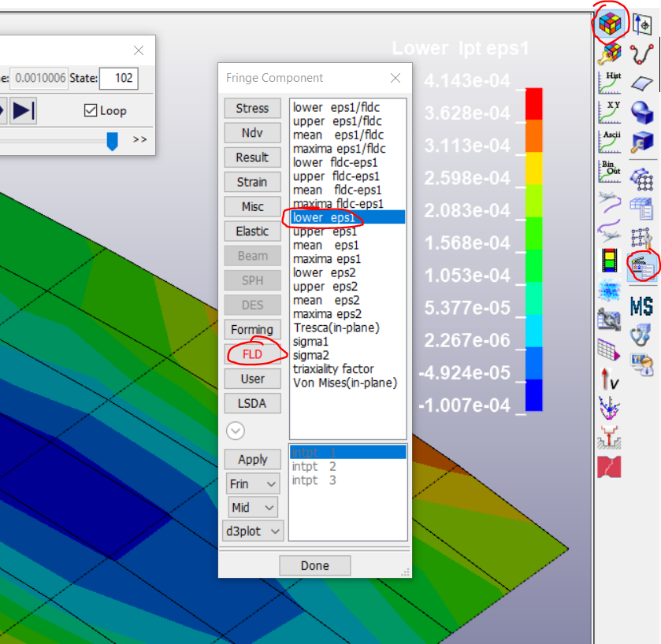Toggle the Loop checkbox
The height and width of the screenshot is (644, 661).
[91, 110]
